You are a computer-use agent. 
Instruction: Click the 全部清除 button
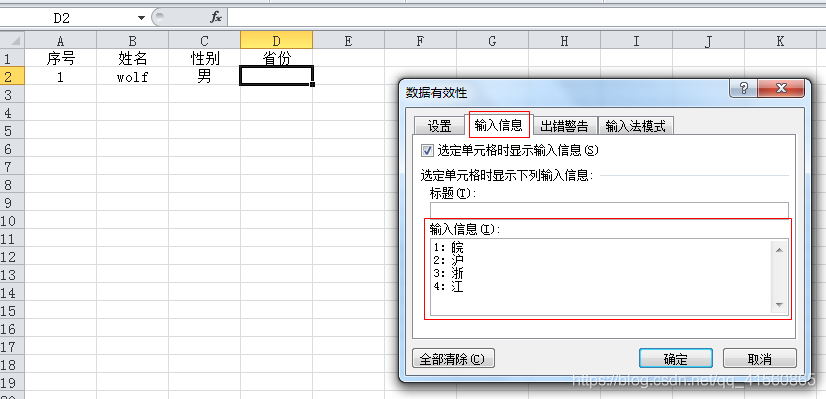453,358
